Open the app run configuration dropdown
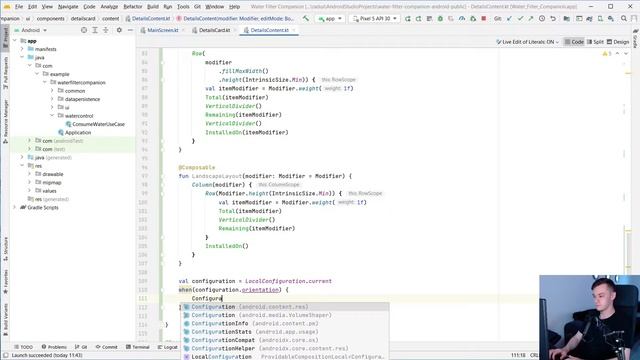Image resolution: width=640 pixels, height=360 pixels. (x=330, y=18)
